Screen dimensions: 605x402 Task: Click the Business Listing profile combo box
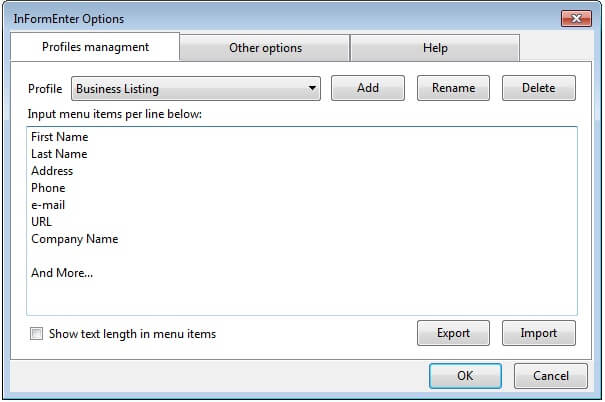coord(190,89)
